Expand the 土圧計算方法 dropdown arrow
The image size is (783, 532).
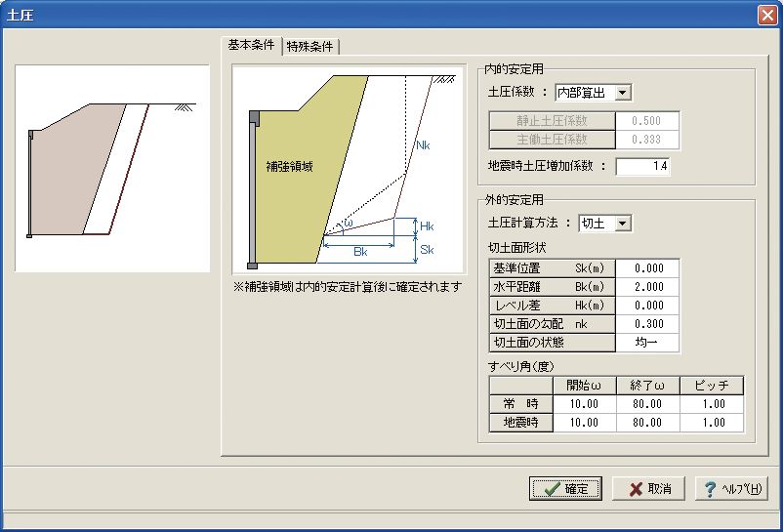(x=622, y=224)
